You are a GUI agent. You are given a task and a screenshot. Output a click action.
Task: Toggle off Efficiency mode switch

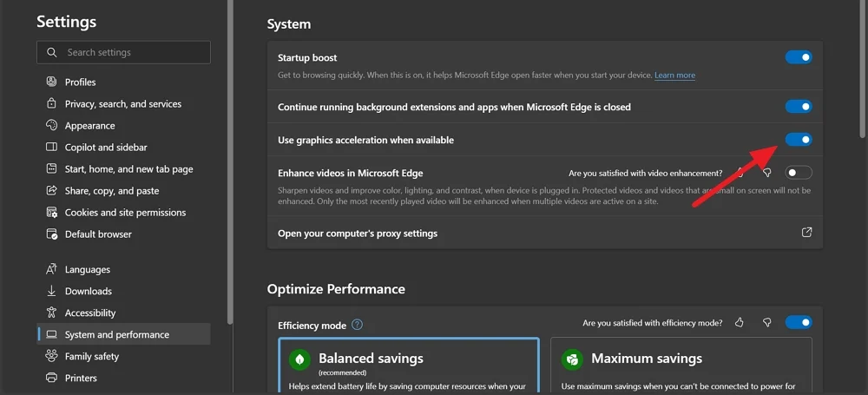(x=799, y=323)
